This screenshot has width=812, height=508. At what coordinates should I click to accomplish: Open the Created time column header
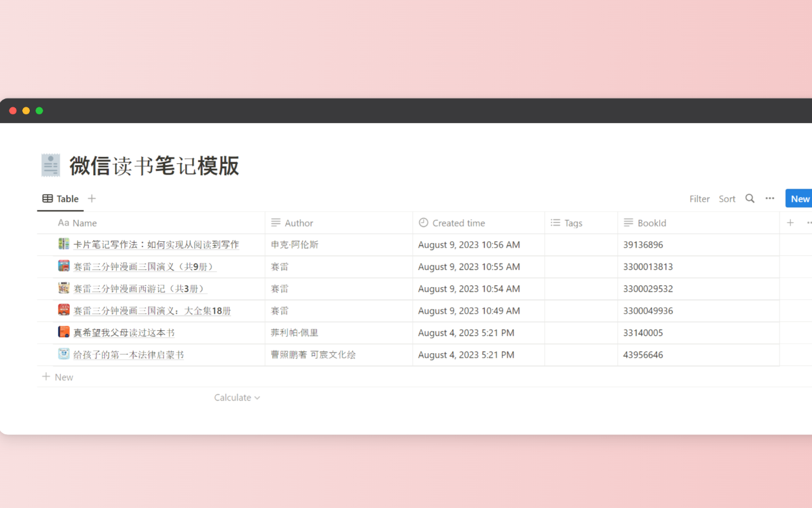pyautogui.click(x=478, y=223)
